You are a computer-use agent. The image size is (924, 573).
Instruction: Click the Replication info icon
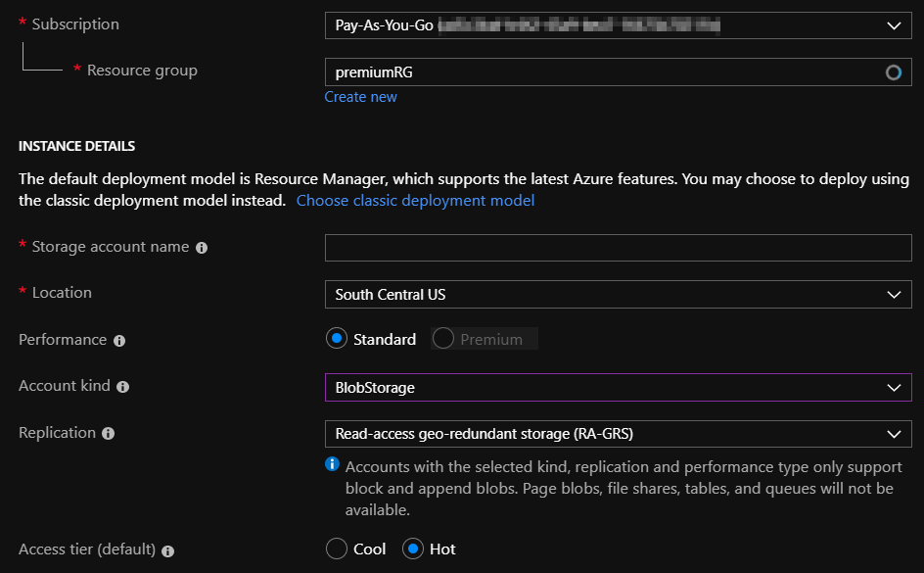click(x=109, y=433)
